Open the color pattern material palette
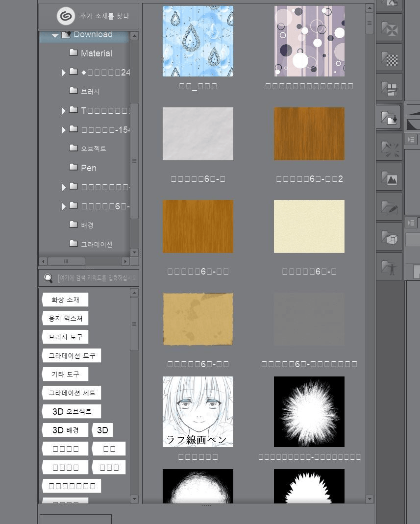The width and height of the screenshot is (420, 524). point(389,29)
